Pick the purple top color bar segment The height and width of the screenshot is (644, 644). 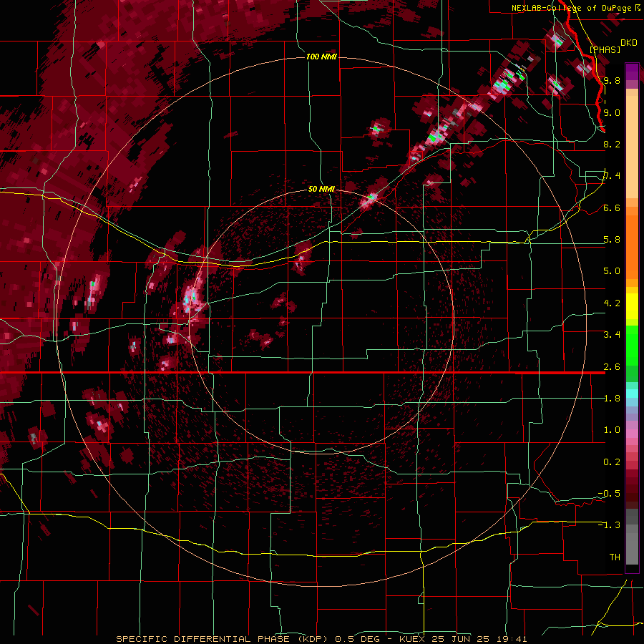pyautogui.click(x=632, y=72)
